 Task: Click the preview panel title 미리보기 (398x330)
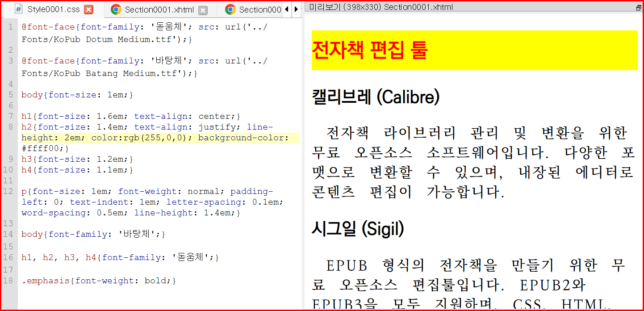[381, 7]
